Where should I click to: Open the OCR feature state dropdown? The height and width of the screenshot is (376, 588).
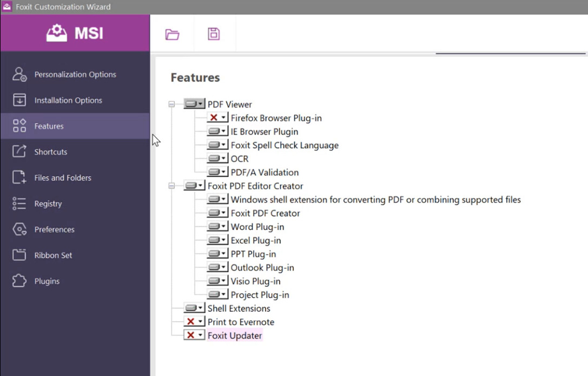click(x=217, y=159)
